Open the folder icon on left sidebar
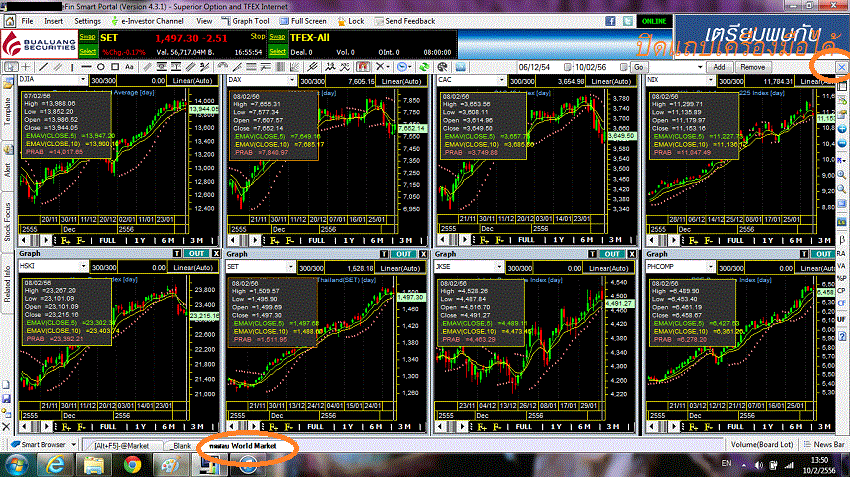The width and height of the screenshot is (850, 477). [x=8, y=83]
